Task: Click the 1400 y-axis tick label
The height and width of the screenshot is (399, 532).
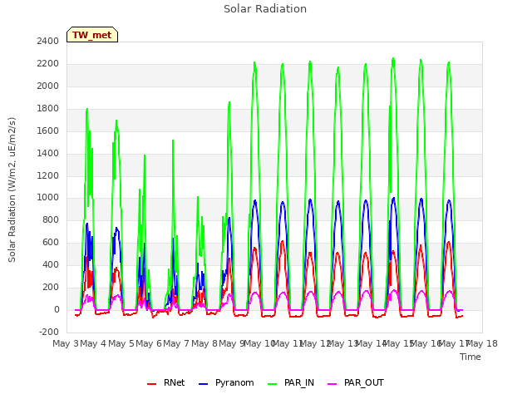Action: [x=48, y=153]
